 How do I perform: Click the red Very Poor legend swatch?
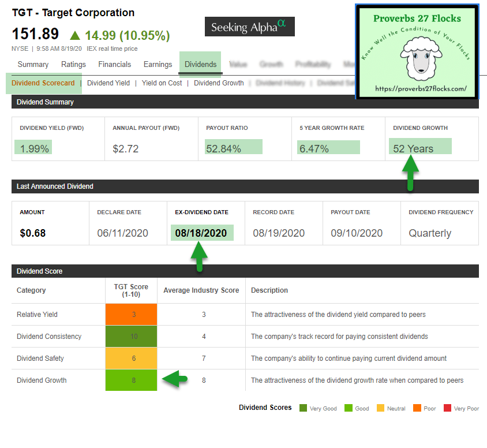tap(447, 408)
